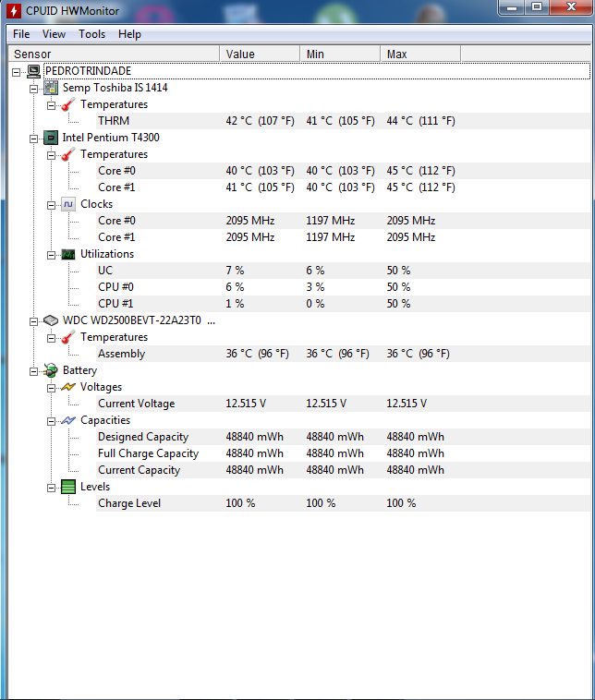
Task: Select the Current Capacity row
Action: [343, 470]
